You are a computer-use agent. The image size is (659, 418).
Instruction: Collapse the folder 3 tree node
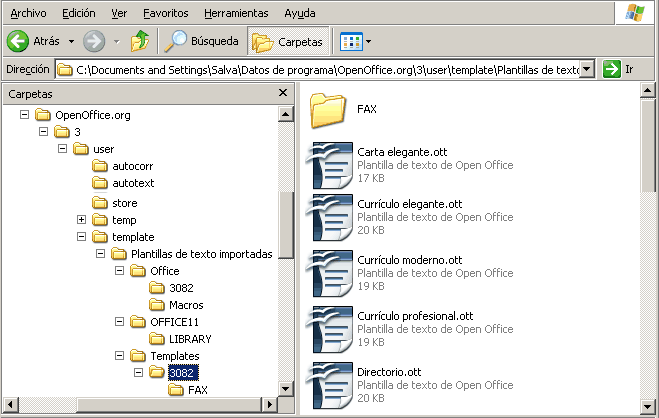tap(43, 131)
